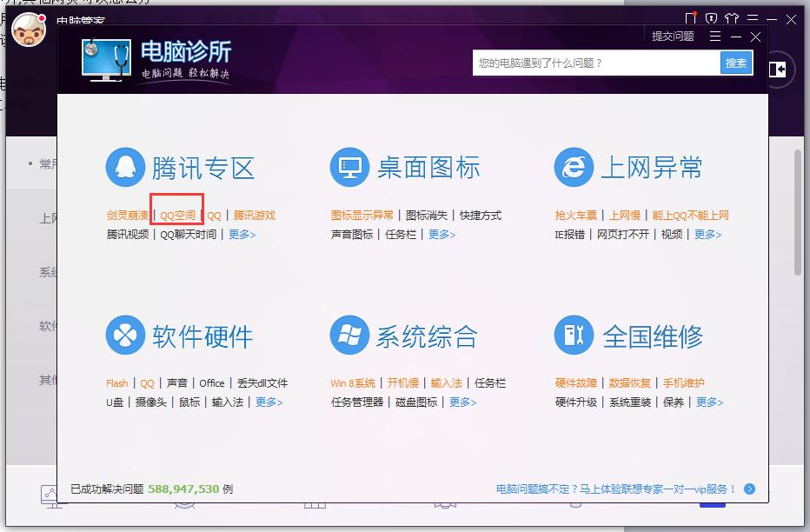Image resolution: width=810 pixels, height=532 pixels.
Task: Expand 更多 under 系统综合
Action: pos(464,402)
